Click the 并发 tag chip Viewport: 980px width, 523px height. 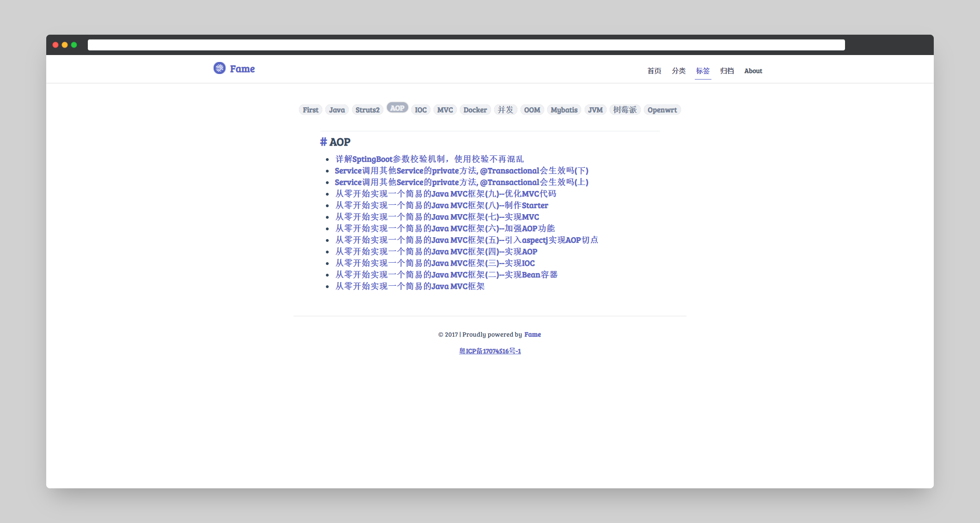click(505, 110)
